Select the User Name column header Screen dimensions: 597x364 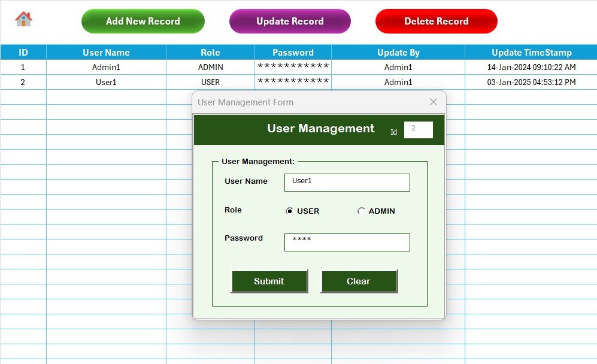106,52
